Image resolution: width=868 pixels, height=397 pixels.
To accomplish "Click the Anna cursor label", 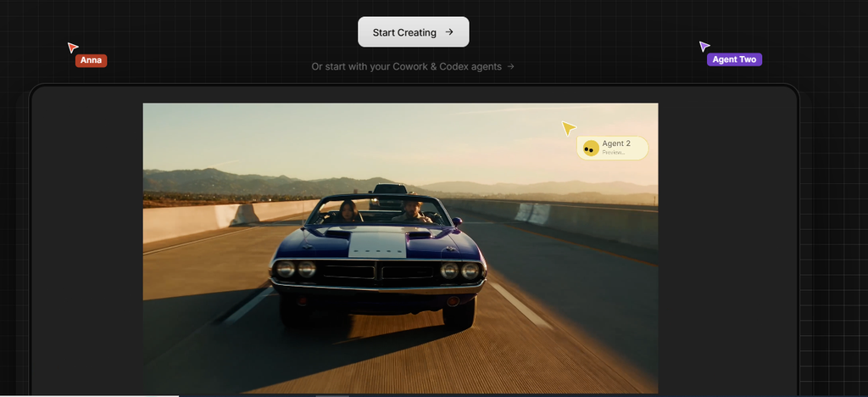I will pyautogui.click(x=91, y=60).
